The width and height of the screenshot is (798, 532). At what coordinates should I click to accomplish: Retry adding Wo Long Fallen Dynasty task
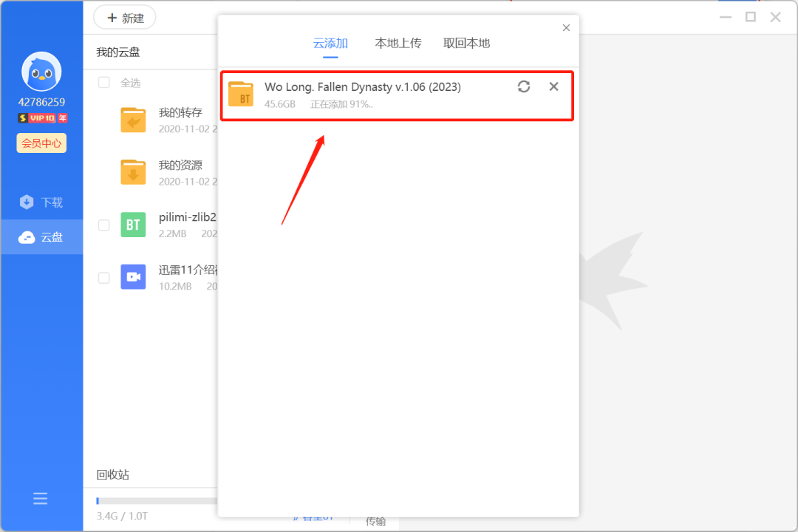click(524, 86)
